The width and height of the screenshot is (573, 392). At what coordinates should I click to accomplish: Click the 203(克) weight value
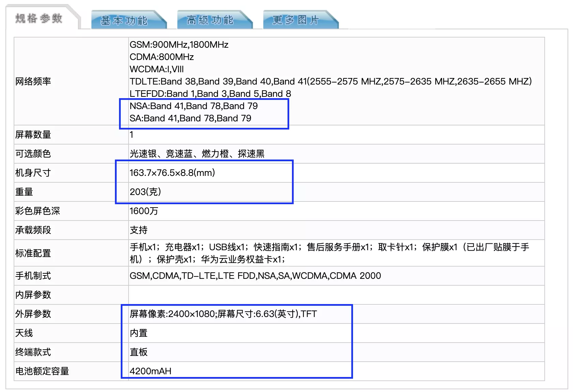click(x=145, y=192)
